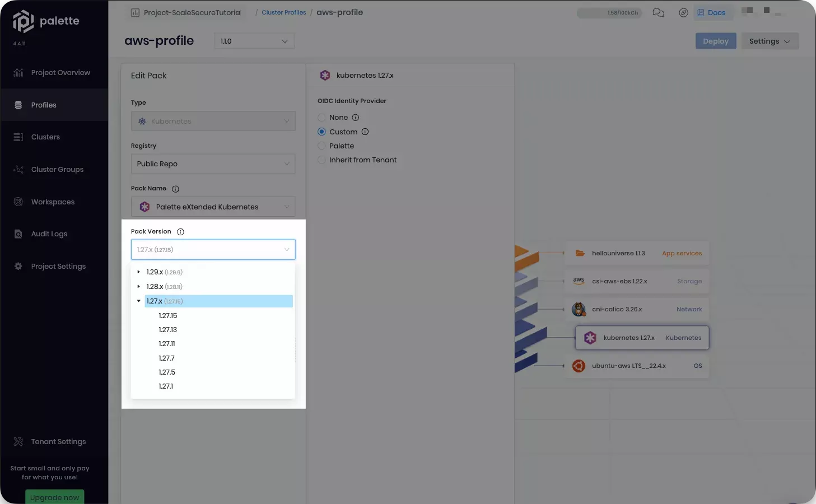Screen dimensions: 816x504
Task: Click the ubuntu logo icon
Action: [579, 366]
